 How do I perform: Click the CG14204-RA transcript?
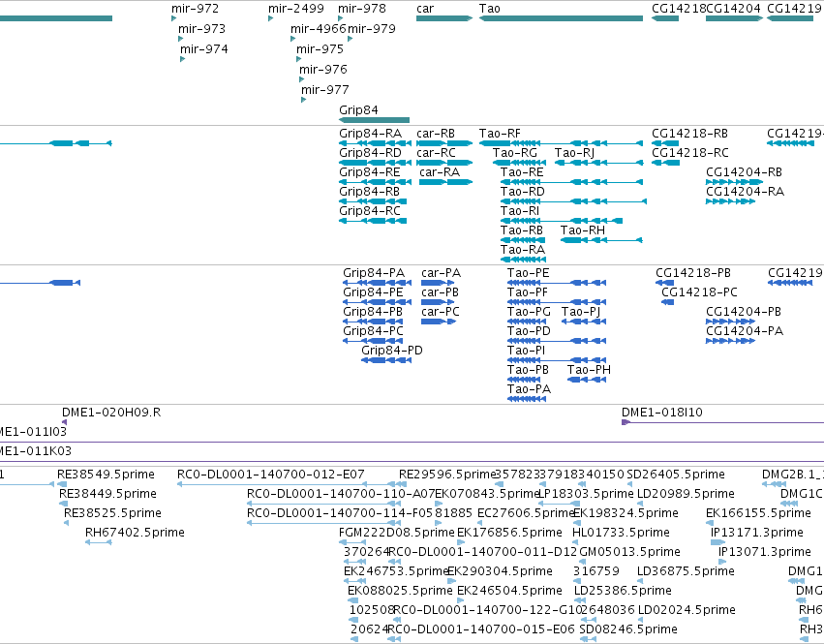pos(730,201)
